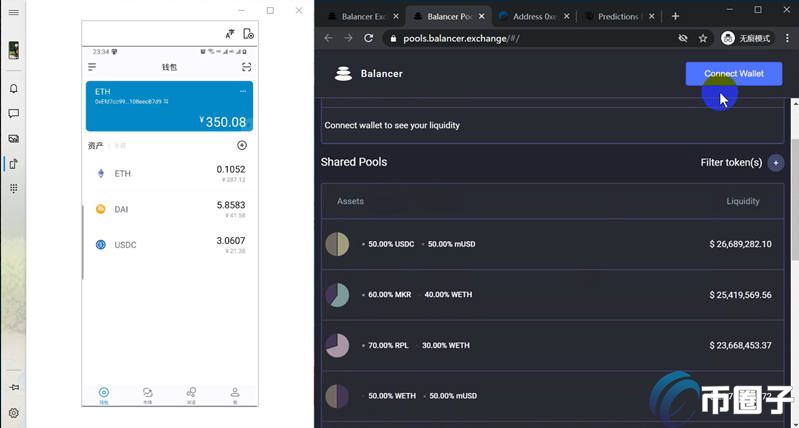Image resolution: width=799 pixels, height=428 pixels.
Task: Open the dial pad icon in left sidebar
Action: (14, 189)
